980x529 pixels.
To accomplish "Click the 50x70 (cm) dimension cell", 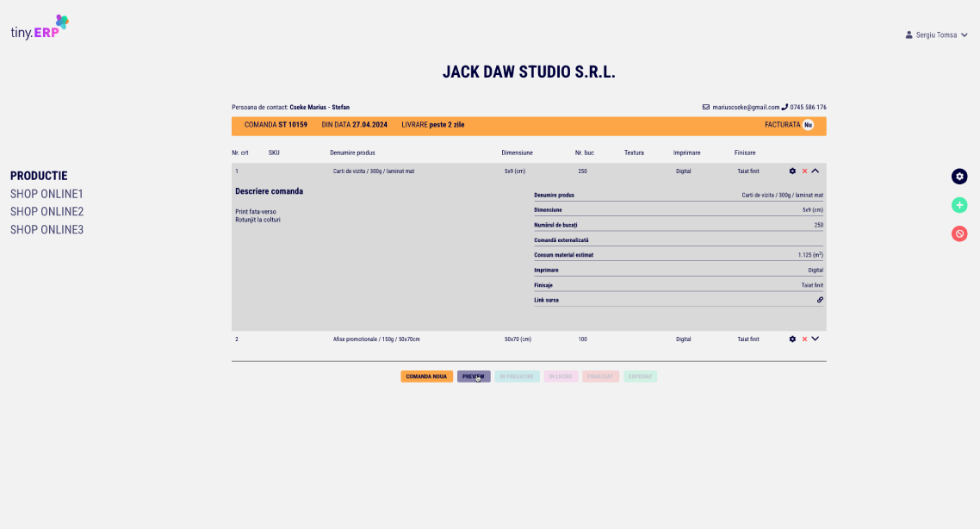I will (518, 339).
